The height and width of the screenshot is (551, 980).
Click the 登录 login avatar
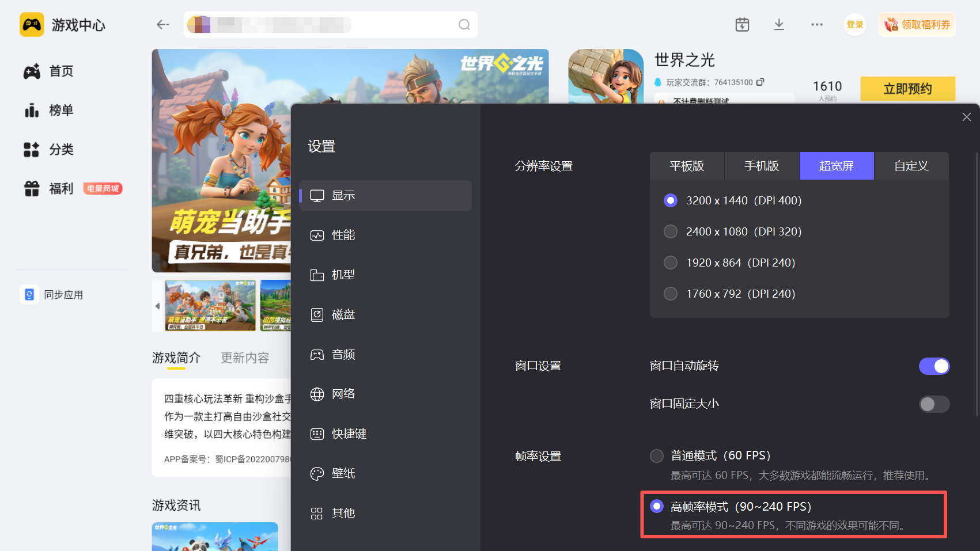pyautogui.click(x=855, y=25)
